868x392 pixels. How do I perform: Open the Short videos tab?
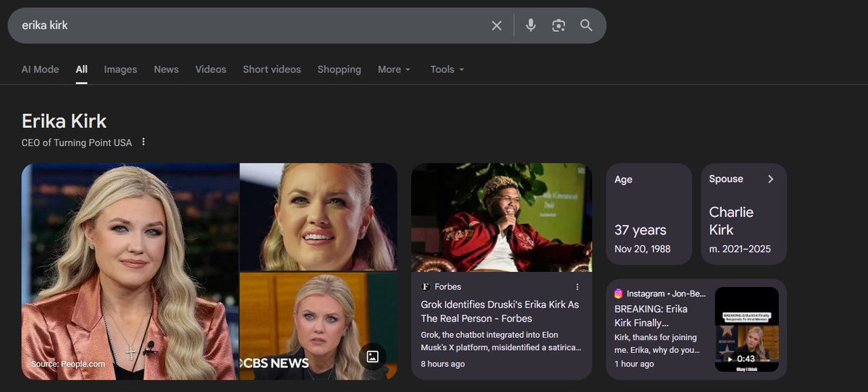click(x=271, y=69)
